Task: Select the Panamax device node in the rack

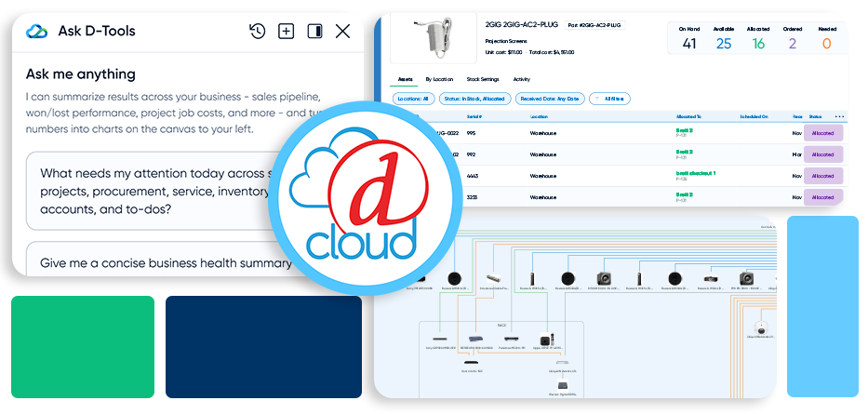Action: point(512,338)
